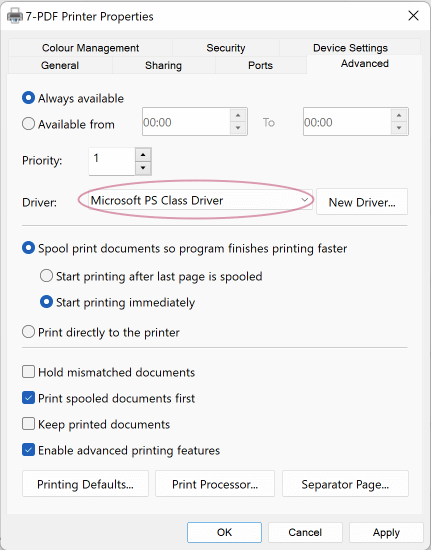The width and height of the screenshot is (431, 550).
Task: Select Spool print documents radio option
Action: pyautogui.click(x=28, y=248)
